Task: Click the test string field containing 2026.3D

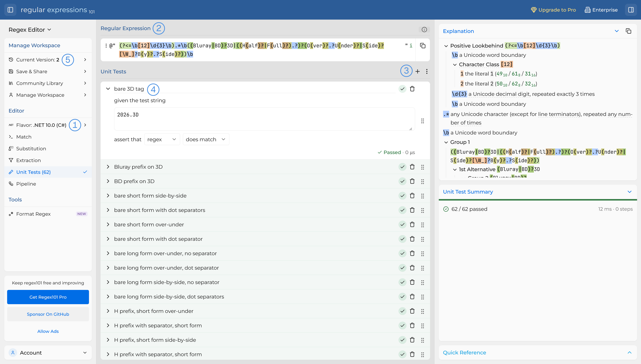Action: coord(264,119)
